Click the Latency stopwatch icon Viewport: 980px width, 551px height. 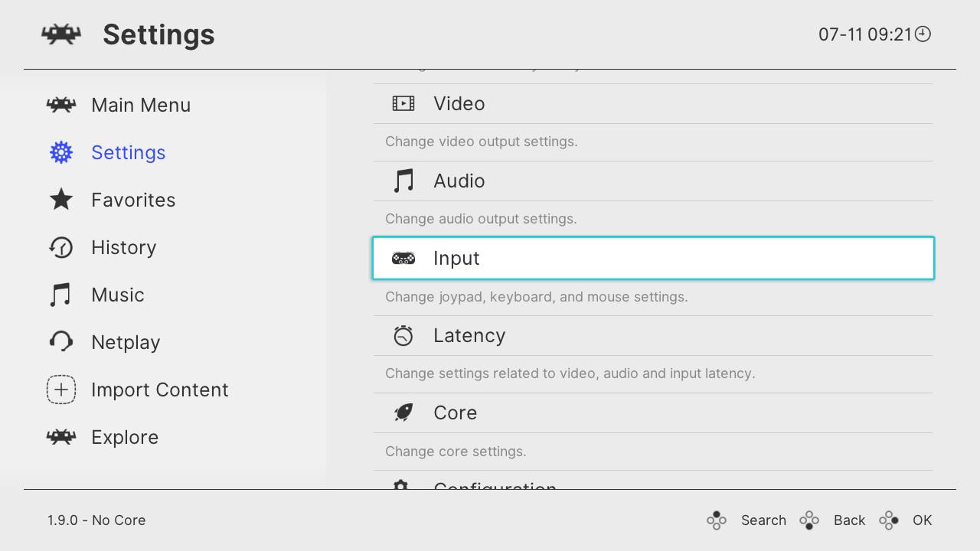point(403,335)
